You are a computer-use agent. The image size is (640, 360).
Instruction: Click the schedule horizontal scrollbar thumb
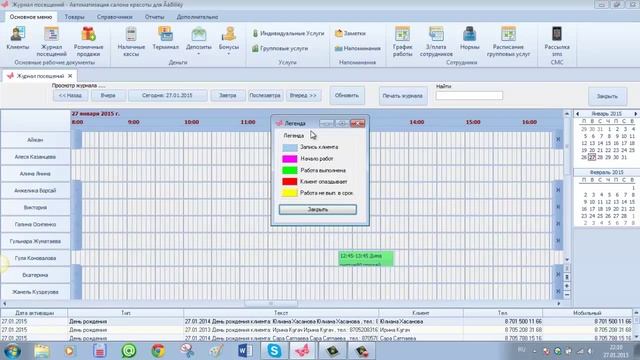pyautogui.click(x=271, y=304)
